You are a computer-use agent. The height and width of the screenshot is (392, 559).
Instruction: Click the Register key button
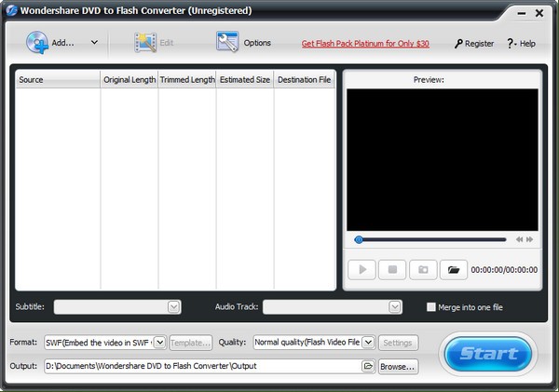click(474, 44)
